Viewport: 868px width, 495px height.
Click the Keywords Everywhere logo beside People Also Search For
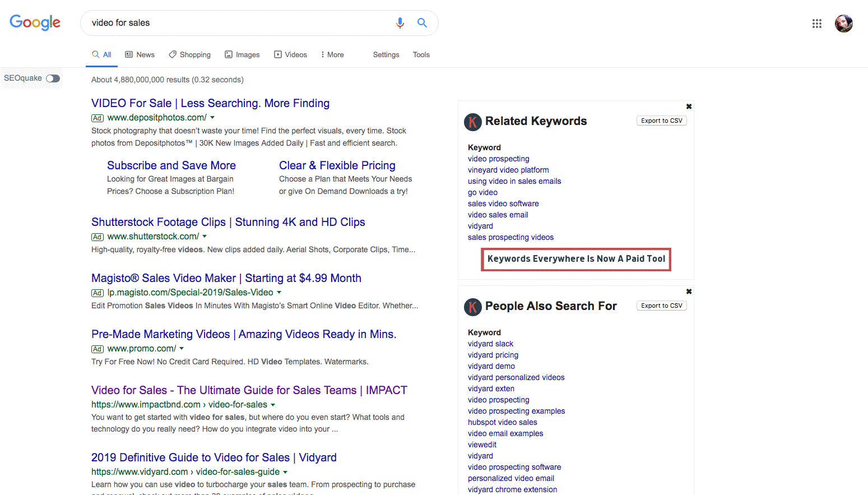coord(473,307)
